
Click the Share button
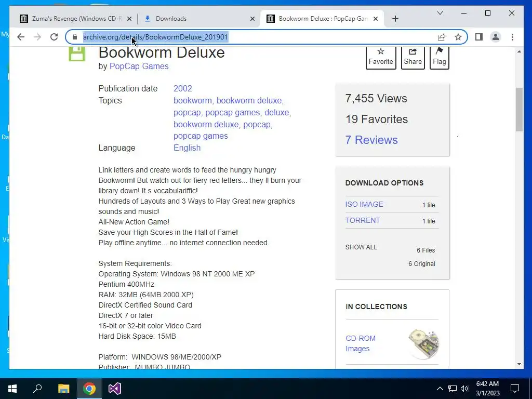tap(413, 57)
